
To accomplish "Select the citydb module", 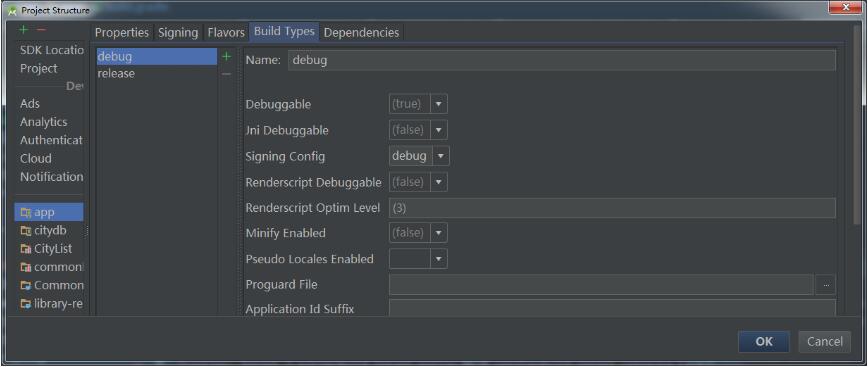I will pos(49,231).
